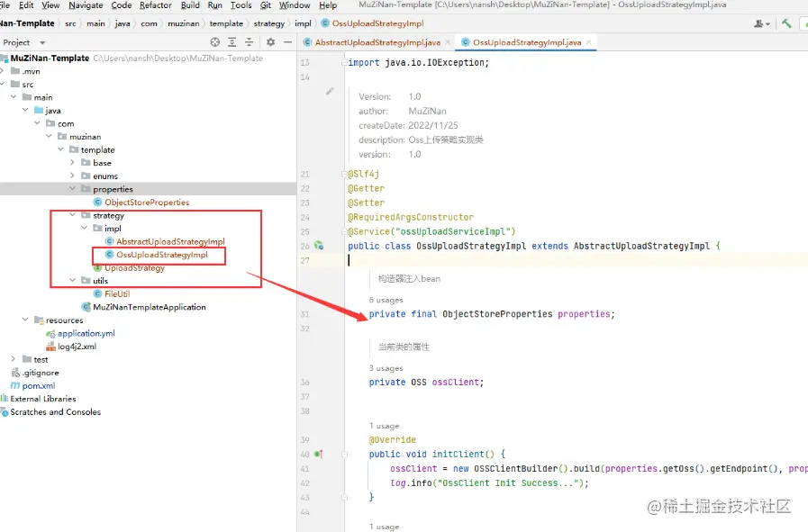Click the template breadcrumb
The image size is (808, 532).
click(226, 23)
